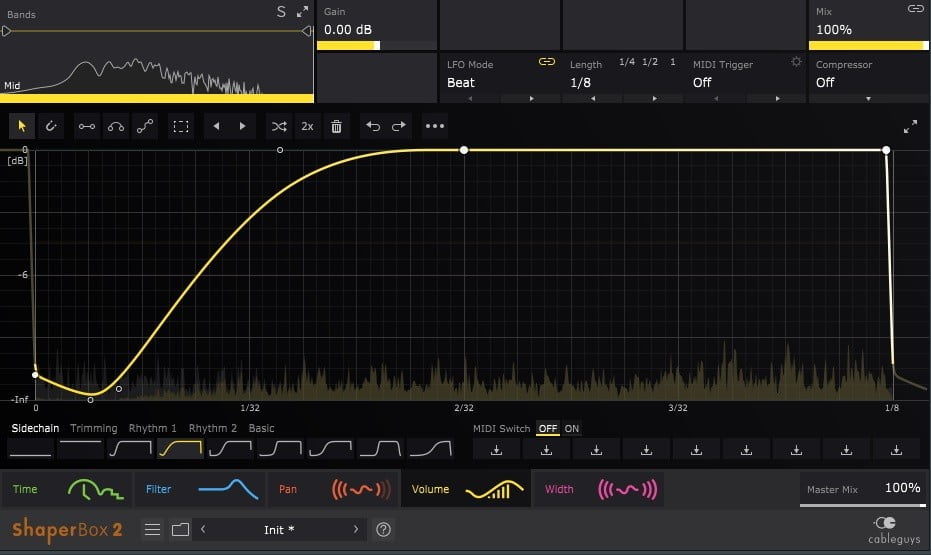The image size is (931, 555).
Task: Open more options three-dot menu
Action: point(435,126)
